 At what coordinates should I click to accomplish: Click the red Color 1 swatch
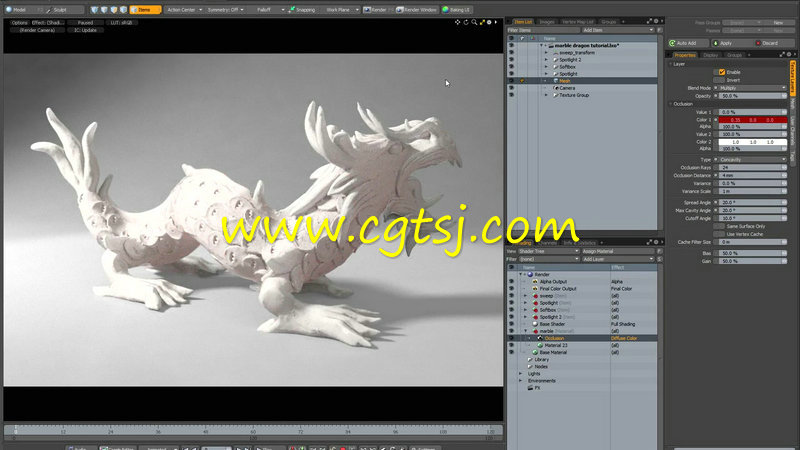click(753, 119)
